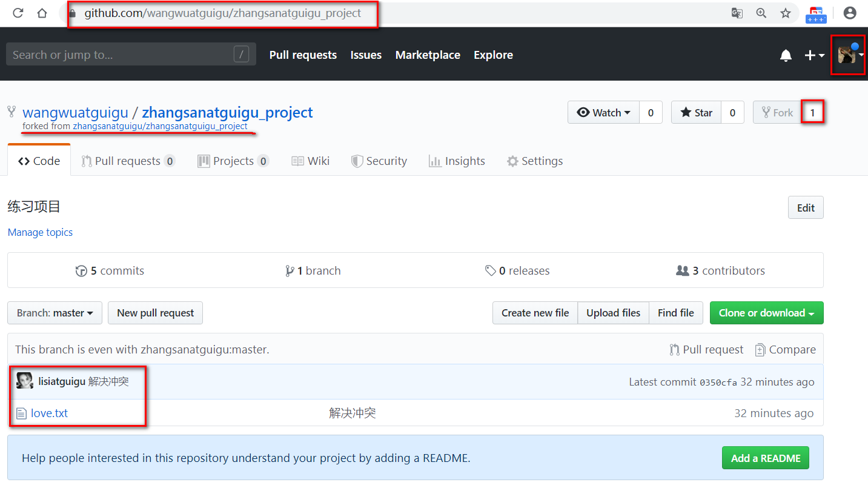This screenshot has width=868, height=485.
Task: Click Find file button
Action: [x=676, y=313]
